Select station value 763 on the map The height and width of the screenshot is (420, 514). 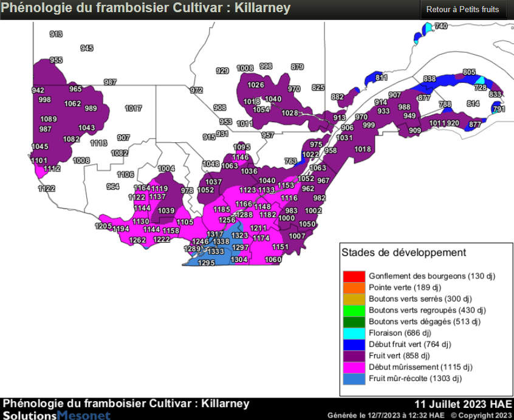point(291,161)
